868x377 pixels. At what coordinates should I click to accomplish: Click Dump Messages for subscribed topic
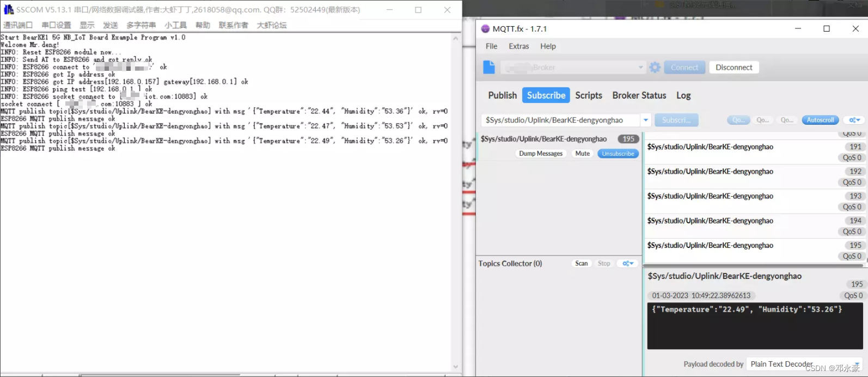[x=541, y=154]
